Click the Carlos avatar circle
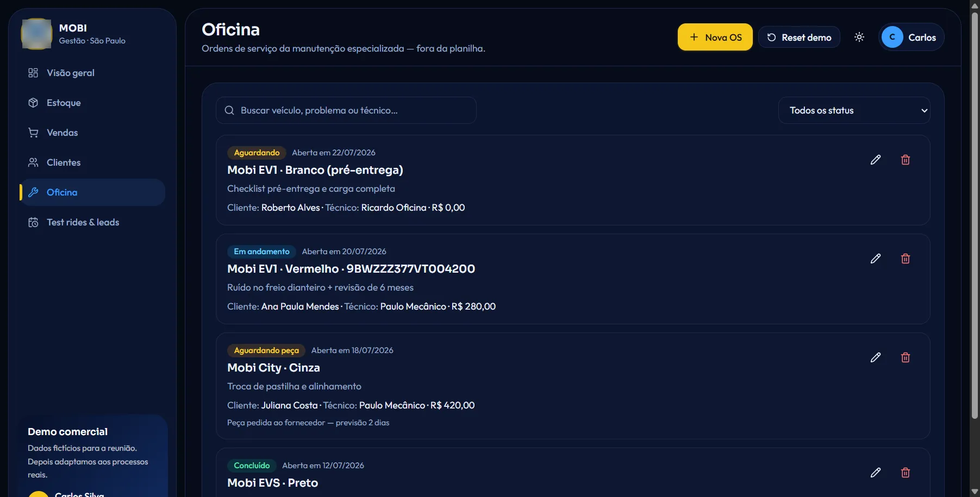The height and width of the screenshot is (497, 980). tap(892, 37)
